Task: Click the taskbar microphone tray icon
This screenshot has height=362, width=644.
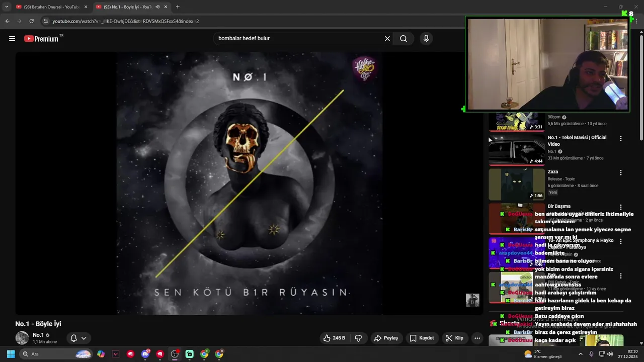Action: click(591, 354)
